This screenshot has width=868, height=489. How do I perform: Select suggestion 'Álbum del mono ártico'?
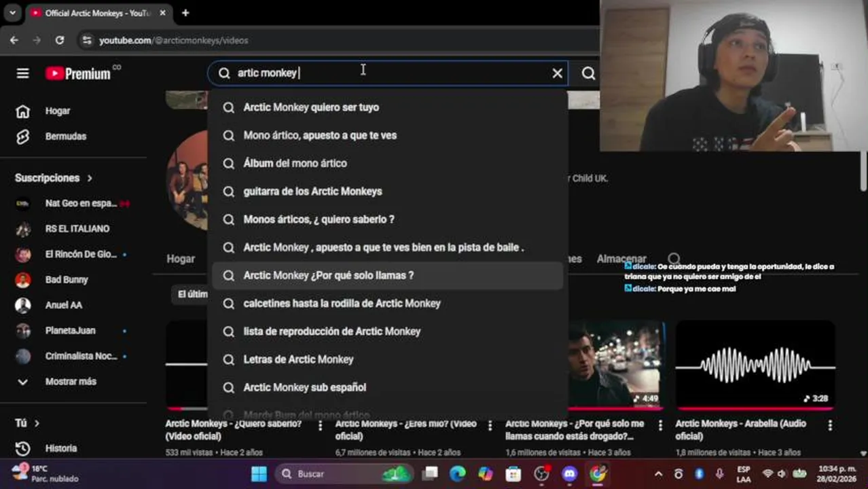tap(388, 163)
